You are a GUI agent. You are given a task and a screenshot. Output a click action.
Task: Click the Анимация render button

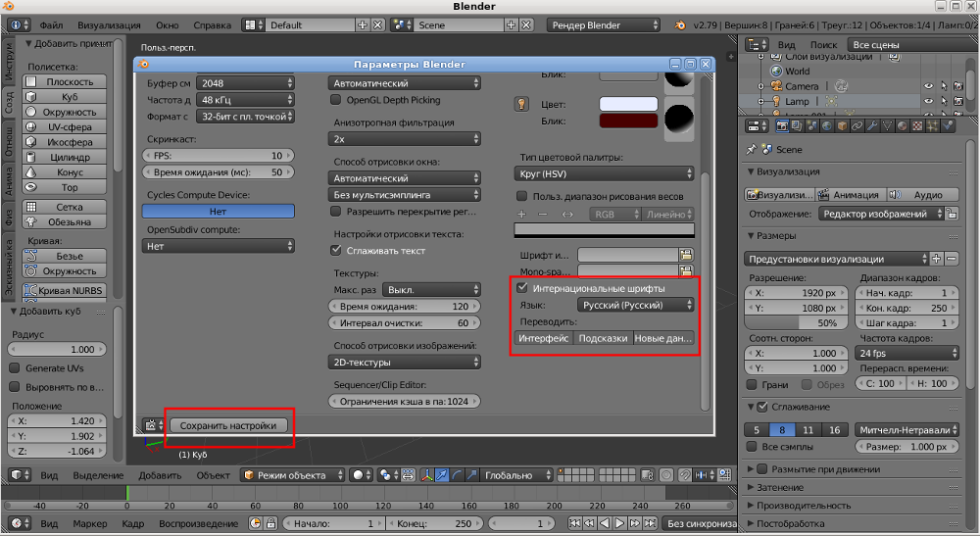[x=851, y=195]
